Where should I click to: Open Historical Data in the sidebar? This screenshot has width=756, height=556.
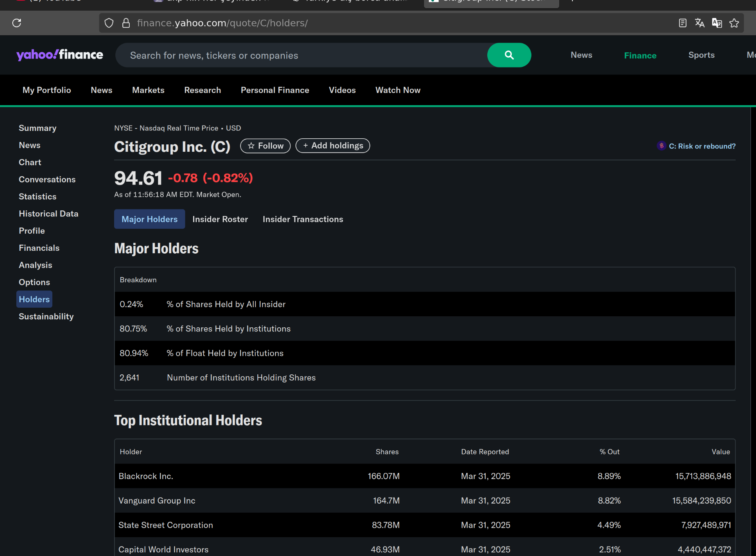(x=48, y=214)
